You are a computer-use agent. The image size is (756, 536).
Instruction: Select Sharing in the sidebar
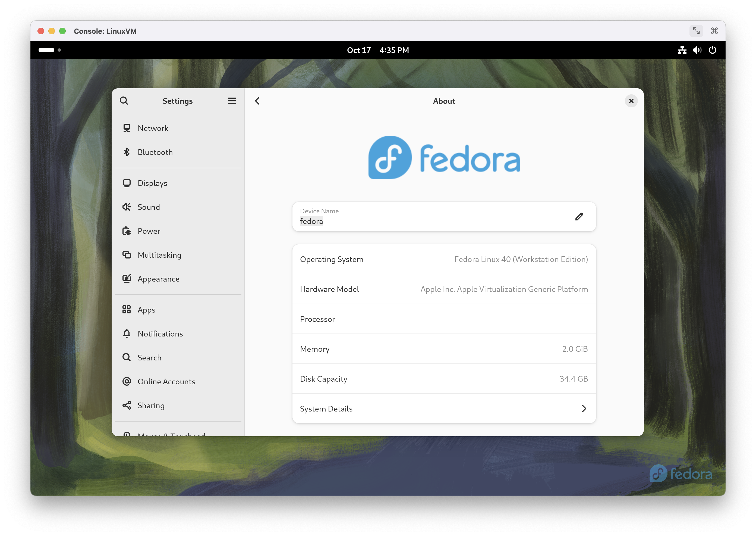click(x=178, y=405)
